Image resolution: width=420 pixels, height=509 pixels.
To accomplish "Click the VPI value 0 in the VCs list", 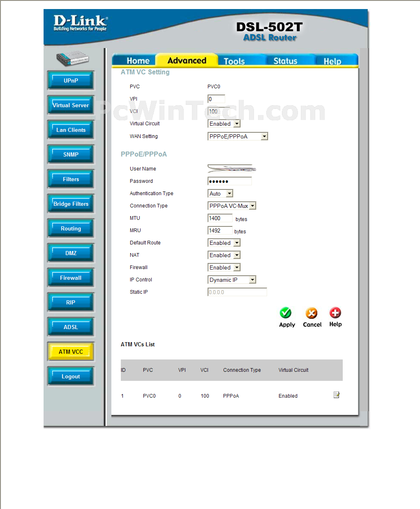I will pos(180,396).
